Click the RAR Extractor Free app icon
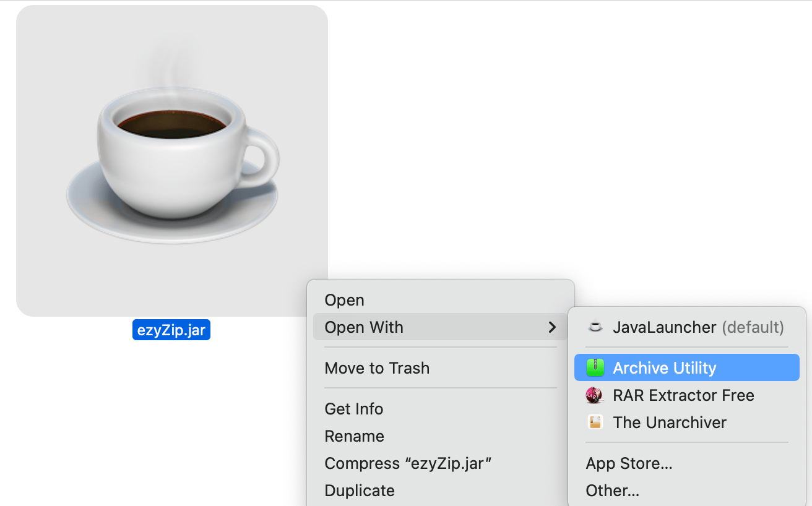Image resolution: width=812 pixels, height=506 pixels. (x=594, y=395)
